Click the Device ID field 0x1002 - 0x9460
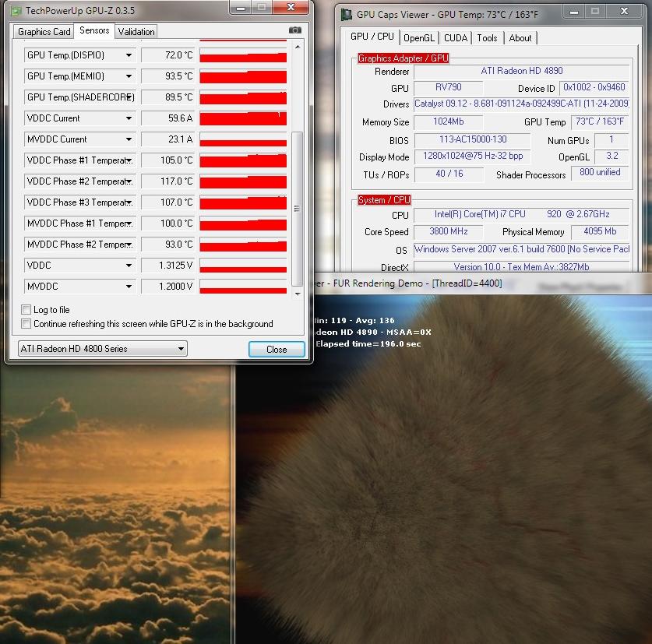 594,87
